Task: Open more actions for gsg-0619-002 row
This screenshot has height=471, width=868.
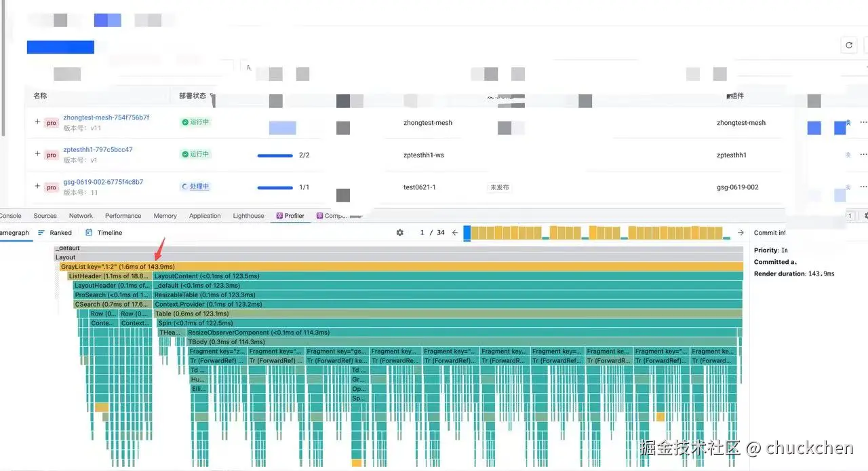Action: (863, 187)
